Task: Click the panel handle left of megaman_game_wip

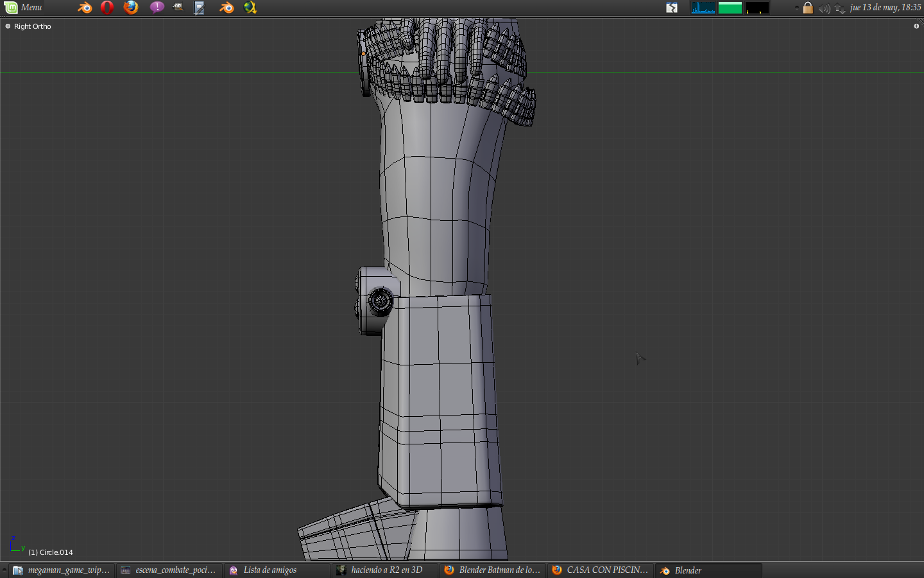Action: point(4,570)
